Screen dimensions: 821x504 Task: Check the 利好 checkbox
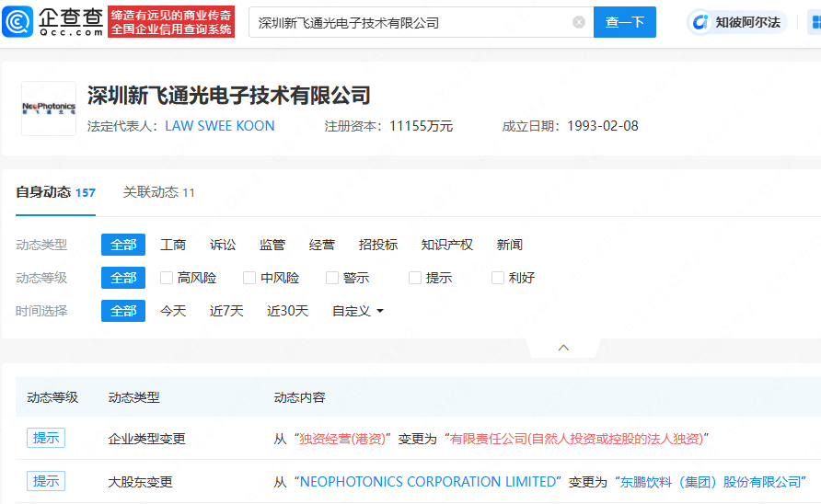click(x=497, y=278)
